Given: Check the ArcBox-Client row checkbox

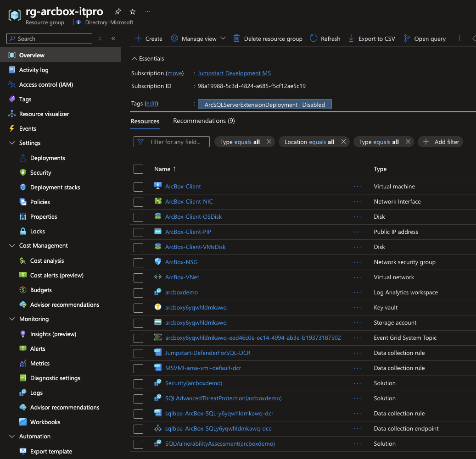Looking at the screenshot, I should (x=139, y=187).
